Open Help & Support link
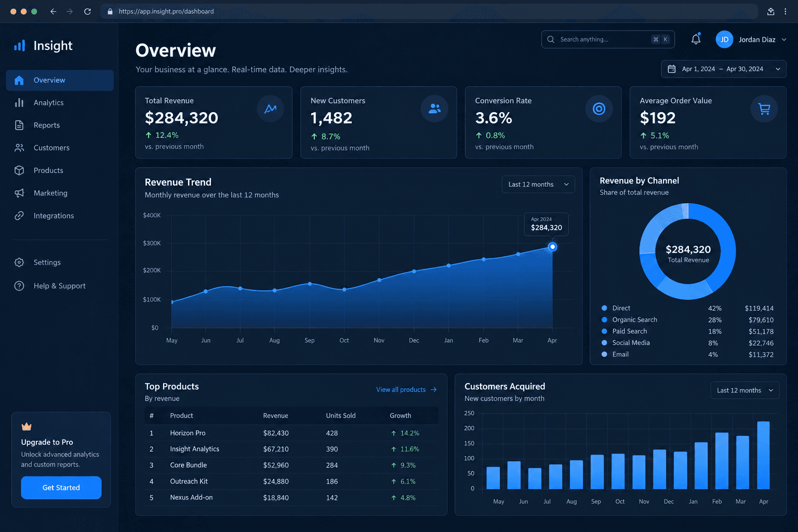Viewport: 798px width, 532px height. coord(60,286)
